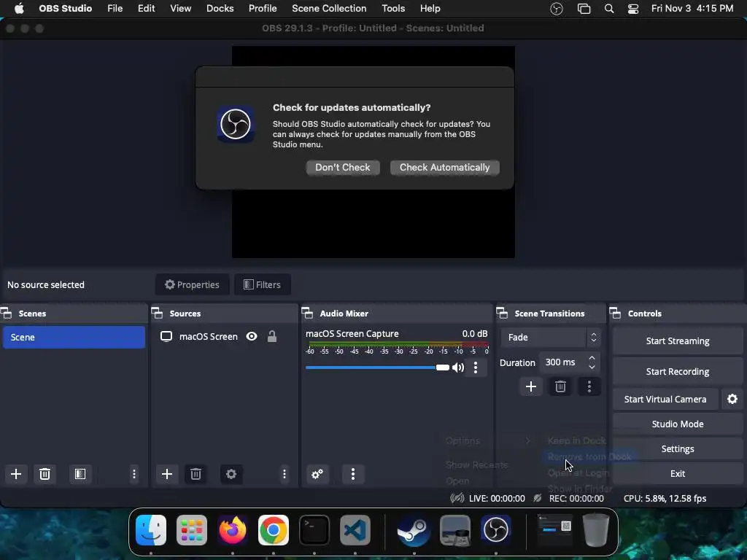
Task: Open Terminal from the Dock
Action: tap(314, 530)
